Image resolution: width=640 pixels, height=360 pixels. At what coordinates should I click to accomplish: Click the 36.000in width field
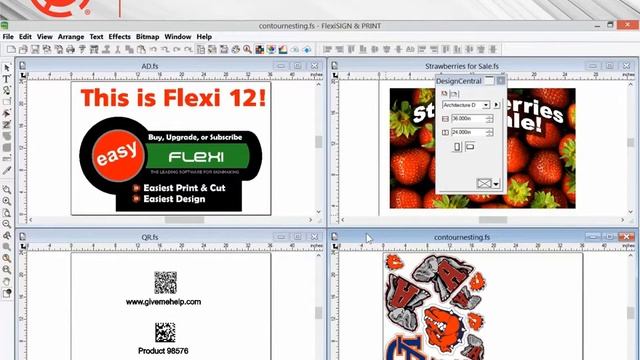(x=468, y=118)
